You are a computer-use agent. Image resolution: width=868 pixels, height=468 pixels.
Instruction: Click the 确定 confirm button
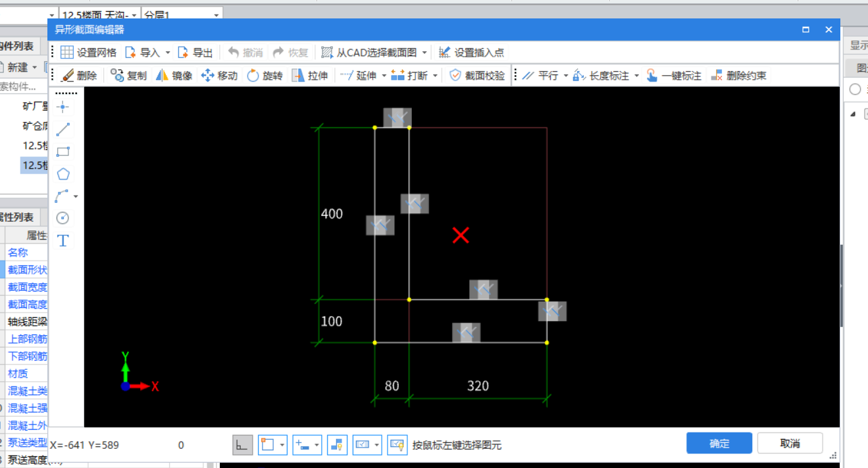click(x=719, y=443)
